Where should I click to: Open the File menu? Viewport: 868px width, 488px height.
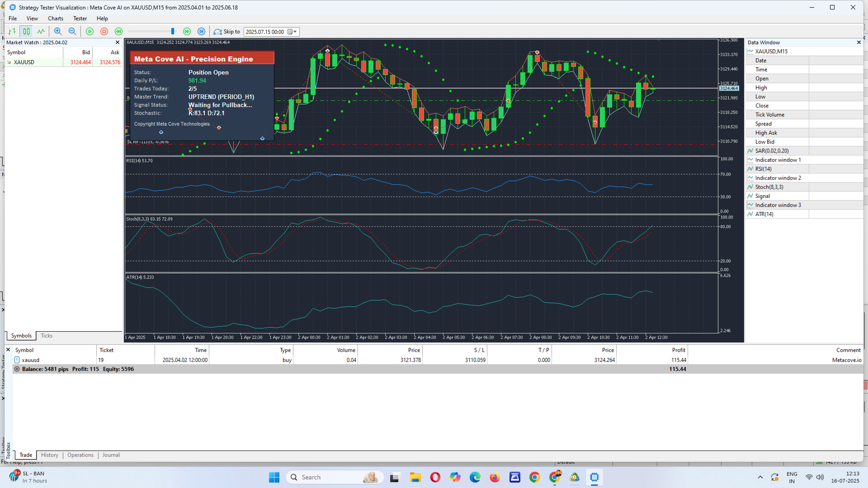point(13,19)
